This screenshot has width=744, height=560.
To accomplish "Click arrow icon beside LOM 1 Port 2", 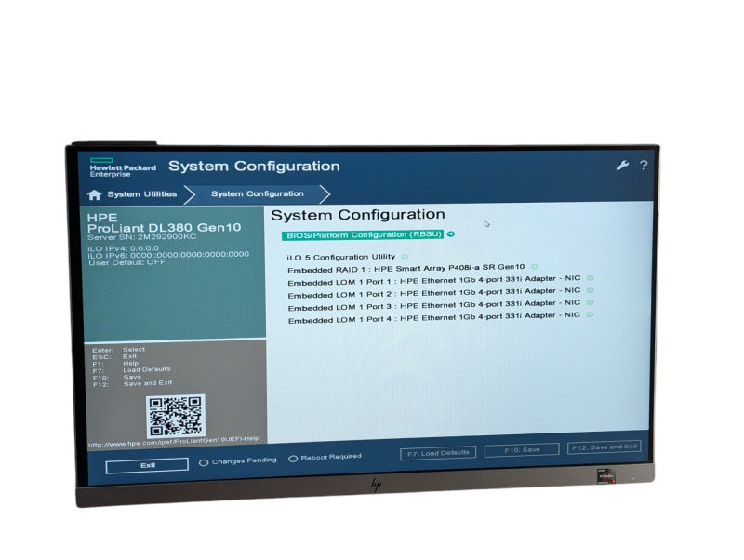I will 591,290.
